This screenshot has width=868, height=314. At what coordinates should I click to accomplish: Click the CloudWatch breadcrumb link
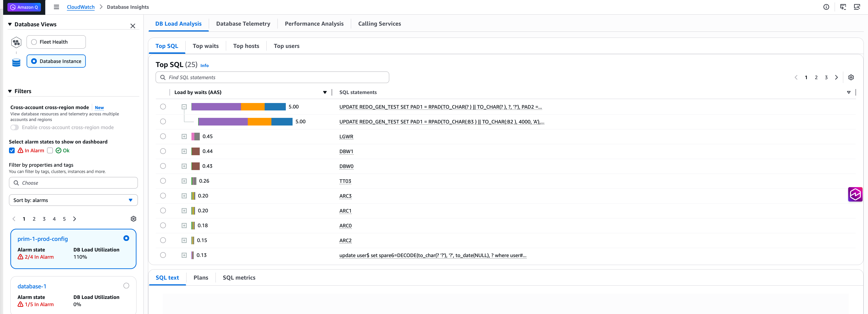[x=81, y=7]
